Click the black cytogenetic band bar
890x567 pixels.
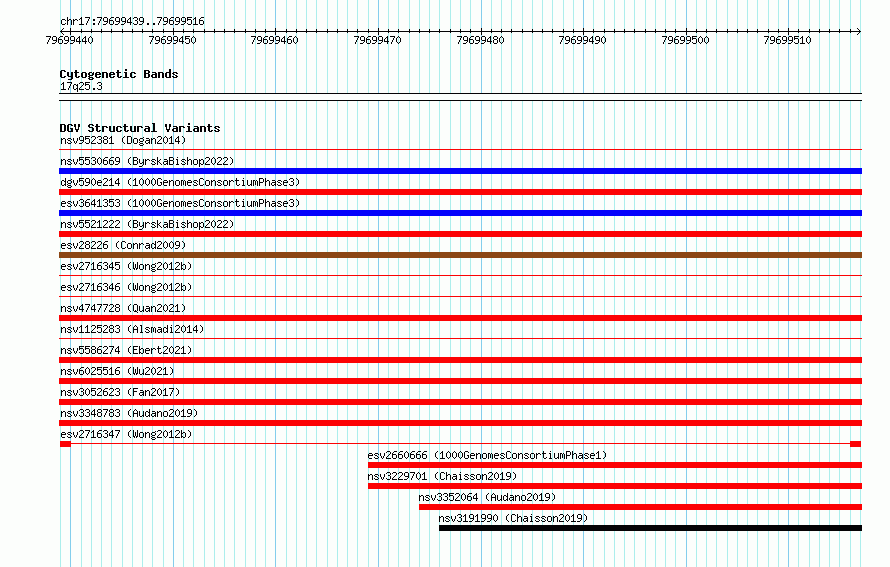(460, 97)
